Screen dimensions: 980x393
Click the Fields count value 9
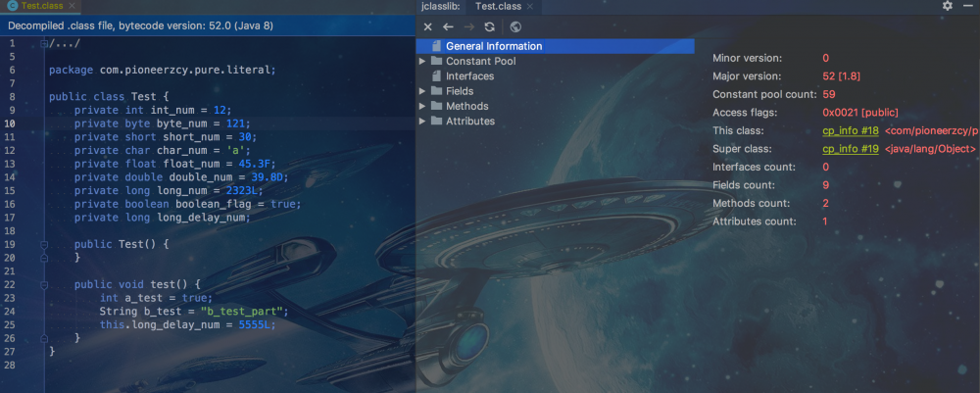click(825, 185)
